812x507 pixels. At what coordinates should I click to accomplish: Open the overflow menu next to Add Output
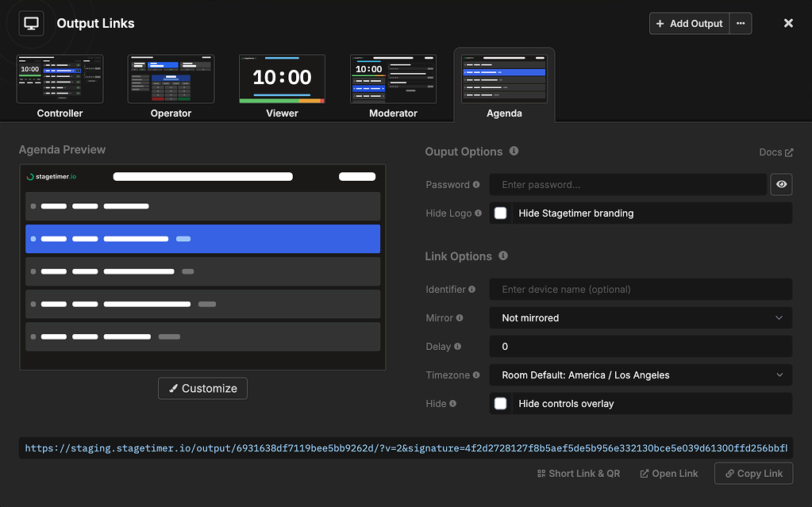pyautogui.click(x=740, y=23)
